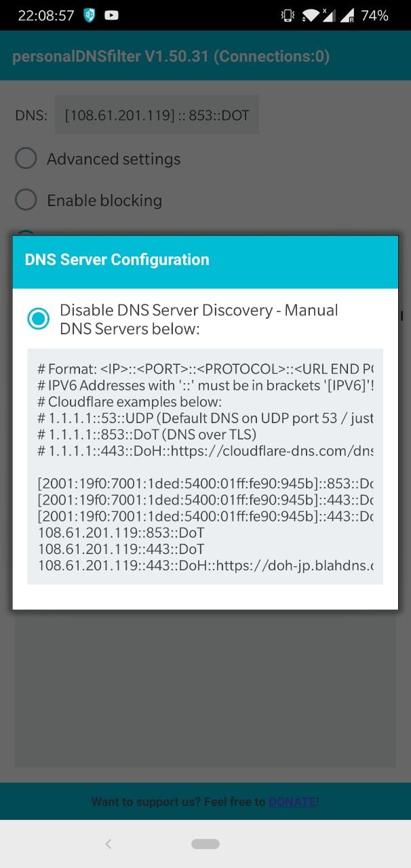Place cursor on the doh-jp.blahdns DoH line

click(205, 566)
